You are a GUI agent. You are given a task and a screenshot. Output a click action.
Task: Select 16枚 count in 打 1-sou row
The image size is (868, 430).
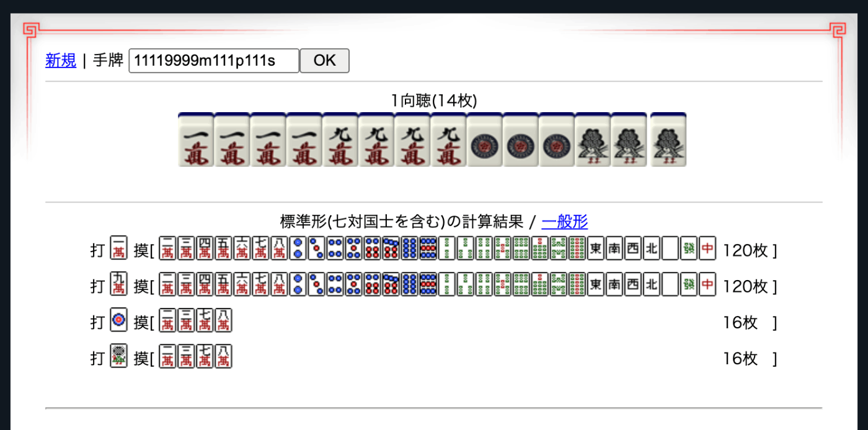[740, 359]
